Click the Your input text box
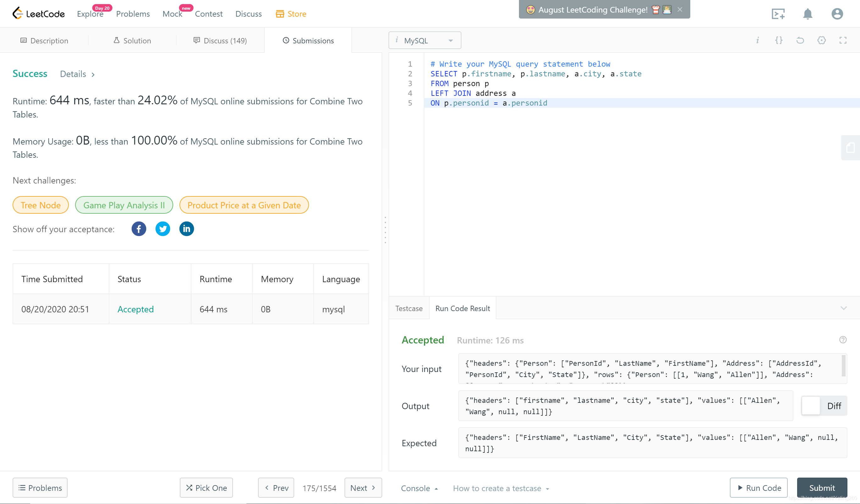Screen dimensions: 860x504 pos(648,369)
